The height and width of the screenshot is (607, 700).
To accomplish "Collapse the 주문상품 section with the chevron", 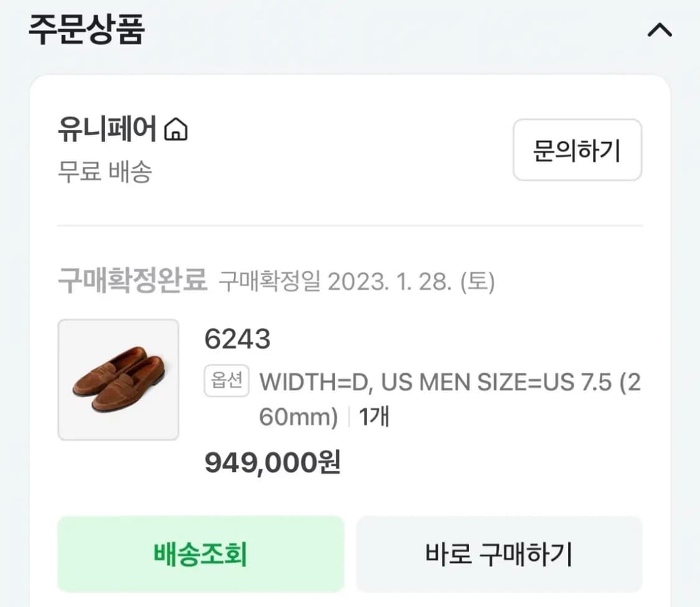I will pyautogui.click(x=660, y=31).
